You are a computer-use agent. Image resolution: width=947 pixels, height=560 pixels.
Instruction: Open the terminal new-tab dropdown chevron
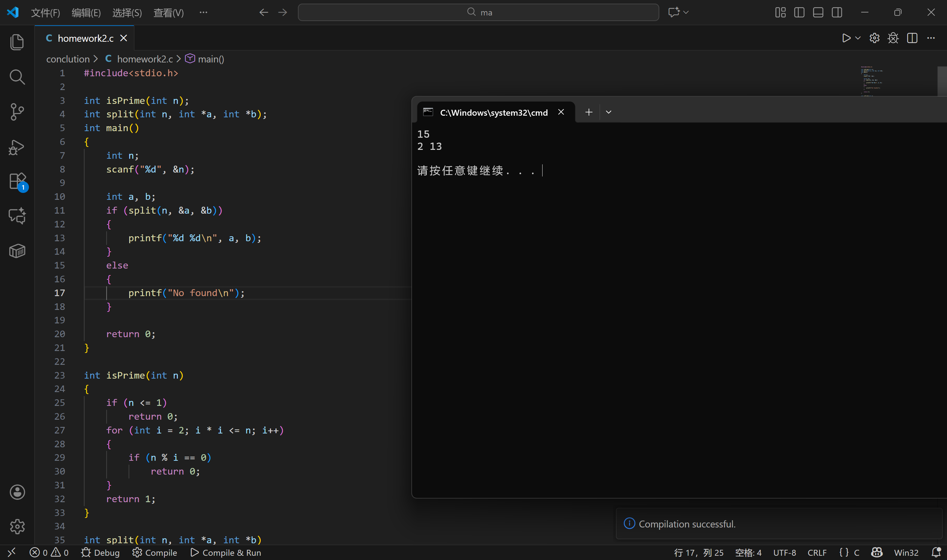tap(608, 112)
